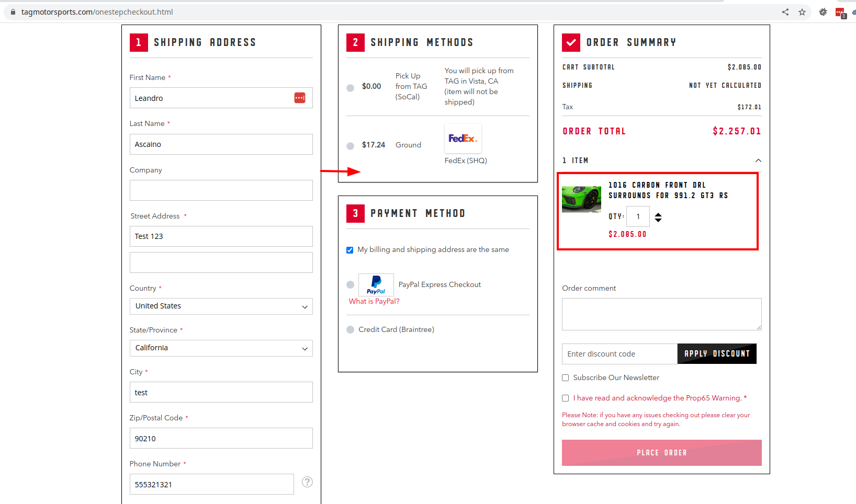Image resolution: width=856 pixels, height=504 pixels.
Task: Click the FedEx logo for Ground shipping
Action: [463, 138]
